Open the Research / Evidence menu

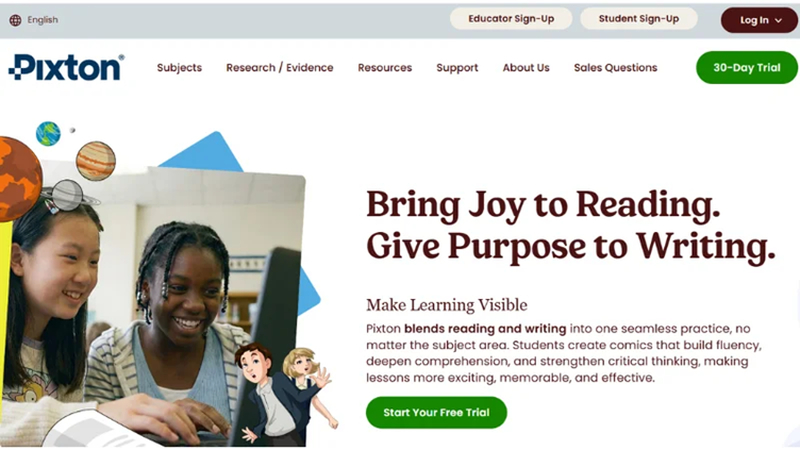pos(280,67)
